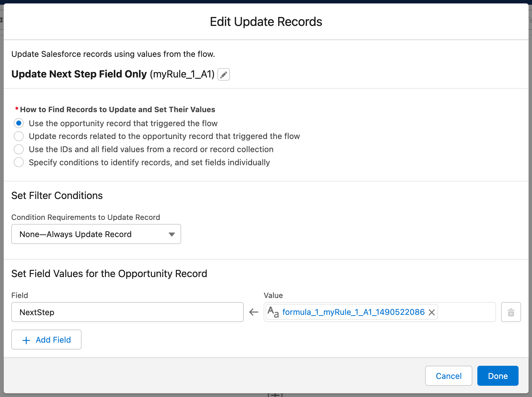Click the text formula Aa icon
The image size is (532, 397).
coord(273,312)
